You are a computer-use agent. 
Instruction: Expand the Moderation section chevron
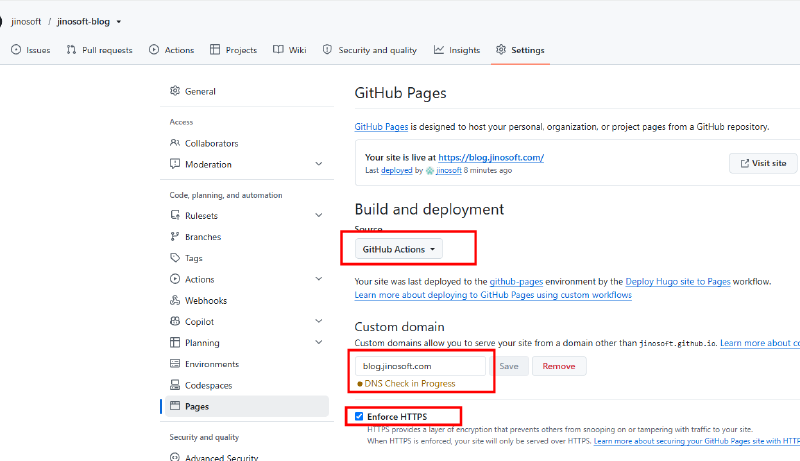[x=319, y=164]
